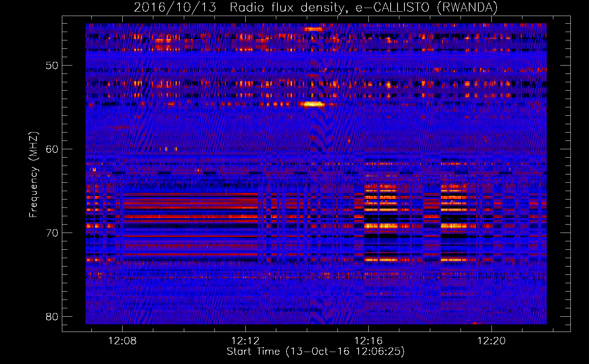
Task: Click the "Frequency (MHZ)" axis label
Action: point(33,175)
